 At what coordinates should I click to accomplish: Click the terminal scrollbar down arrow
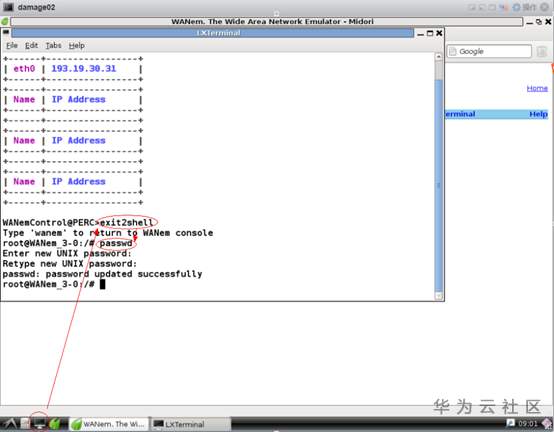438,296
